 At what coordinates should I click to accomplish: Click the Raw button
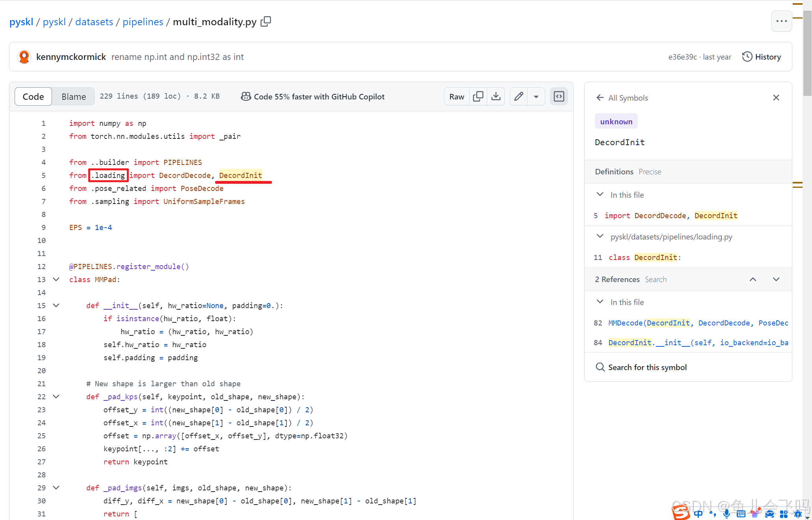pyautogui.click(x=456, y=97)
